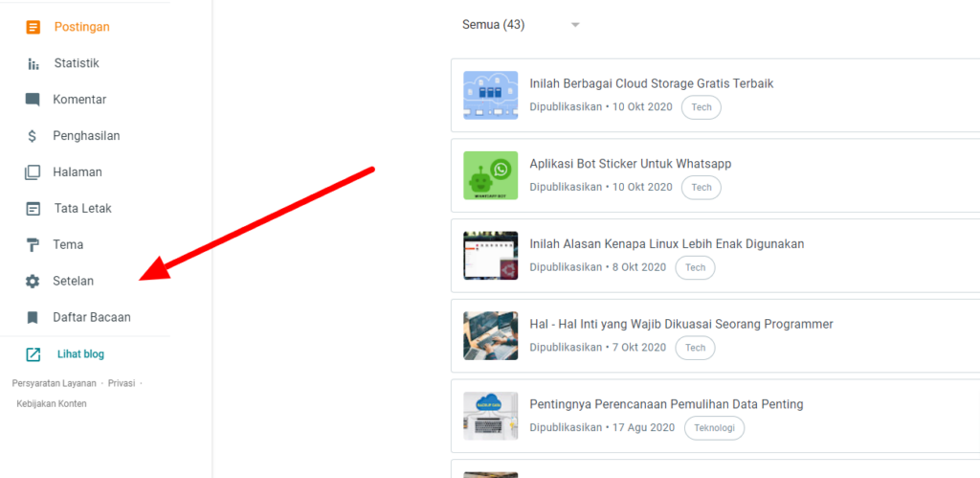The image size is (980, 478).
Task: Click the Tata Letak layout icon
Action: [x=33, y=209]
